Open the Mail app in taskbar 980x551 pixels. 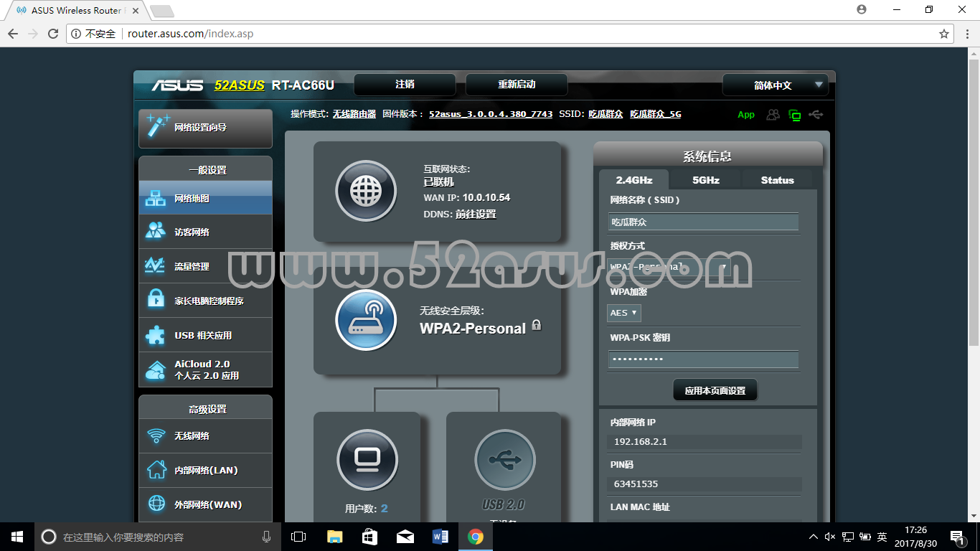click(x=405, y=537)
